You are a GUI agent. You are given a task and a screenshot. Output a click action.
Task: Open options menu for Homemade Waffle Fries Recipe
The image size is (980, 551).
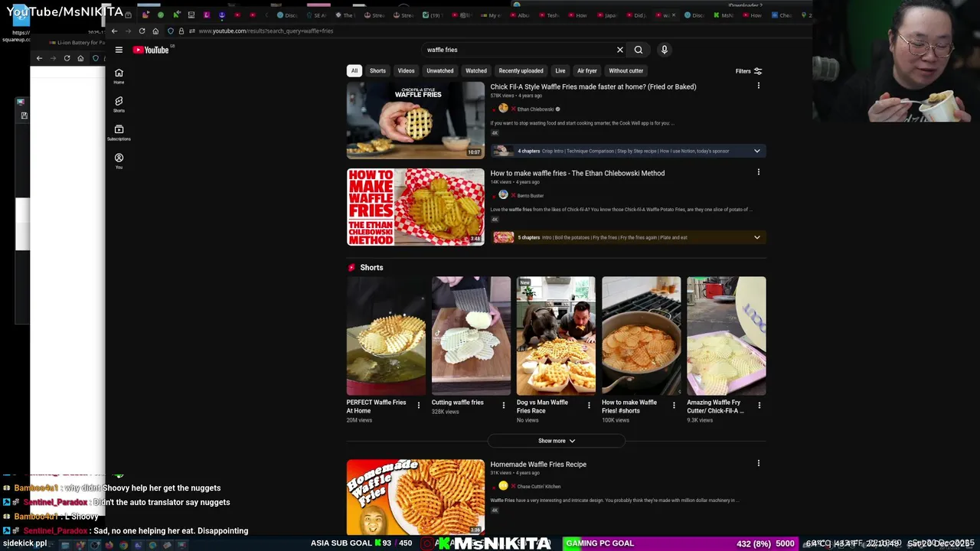pyautogui.click(x=759, y=463)
